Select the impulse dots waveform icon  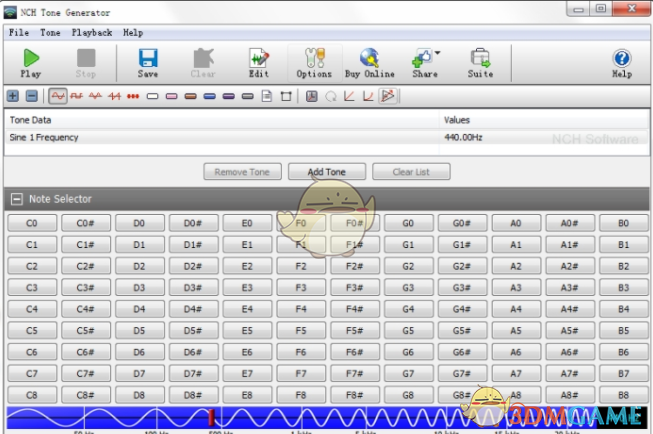tap(133, 96)
